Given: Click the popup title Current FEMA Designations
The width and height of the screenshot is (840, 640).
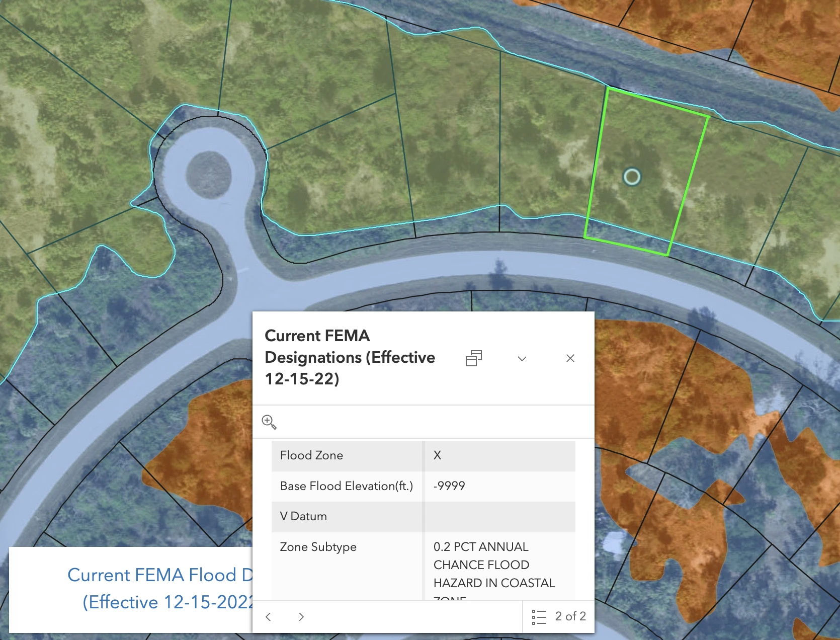Looking at the screenshot, I should click(350, 357).
